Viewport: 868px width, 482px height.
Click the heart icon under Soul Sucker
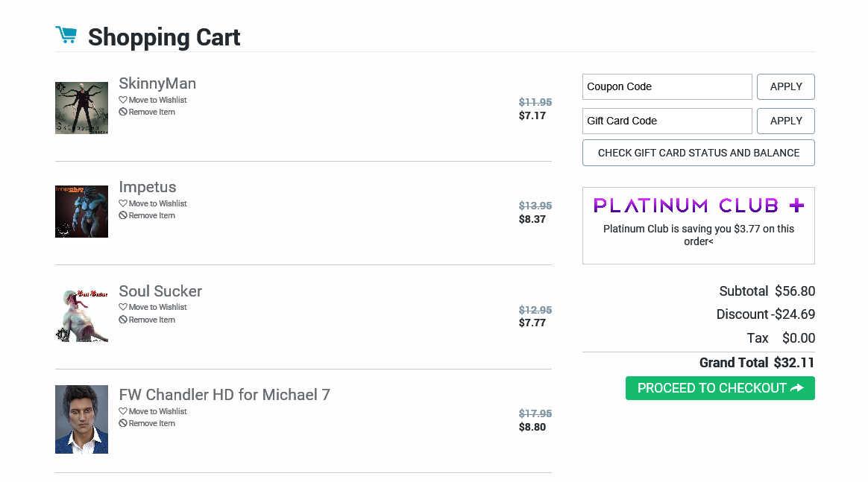point(123,307)
